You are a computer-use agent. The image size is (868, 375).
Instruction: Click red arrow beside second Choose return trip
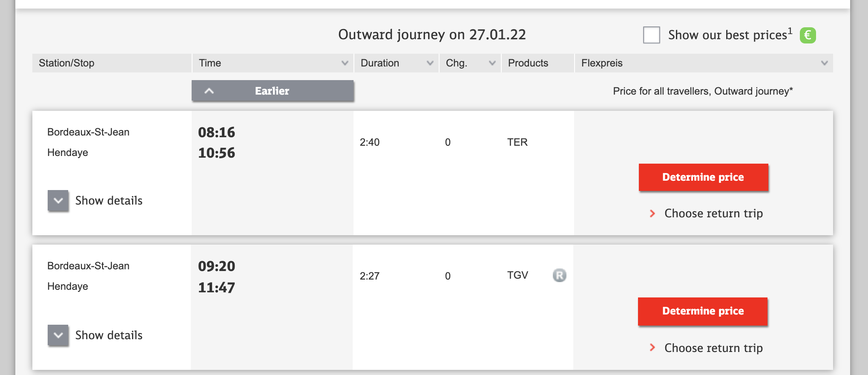coord(652,348)
